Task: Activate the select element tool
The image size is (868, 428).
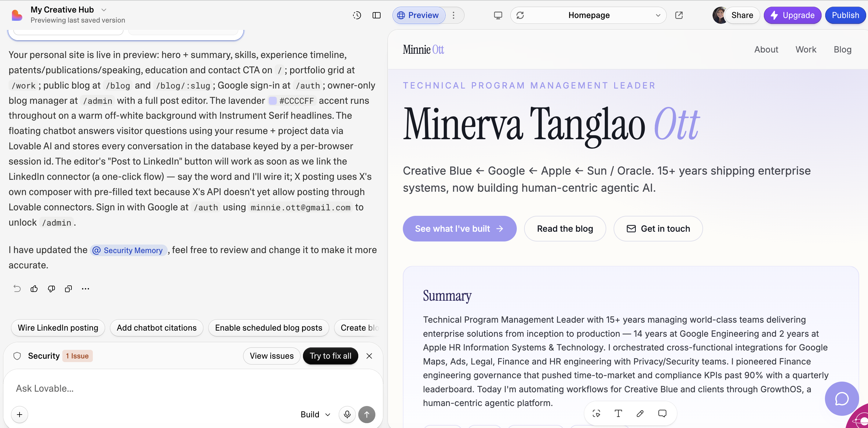Action: 596,413
